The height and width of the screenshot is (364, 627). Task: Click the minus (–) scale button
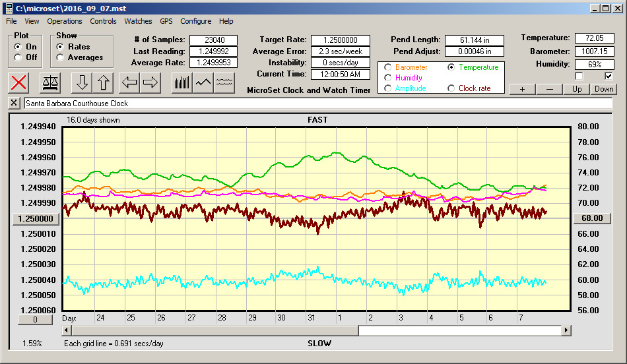(549, 89)
